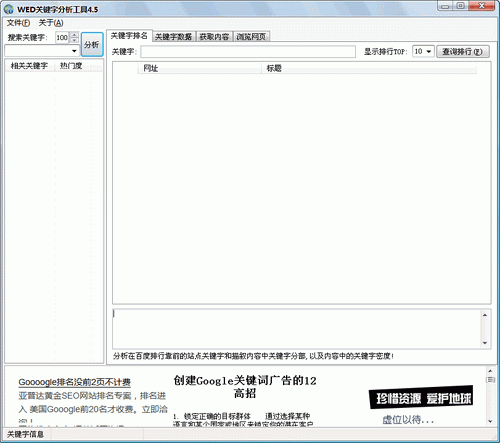Click inside the results text box
The height and width of the screenshot is (443, 500).
(296, 329)
